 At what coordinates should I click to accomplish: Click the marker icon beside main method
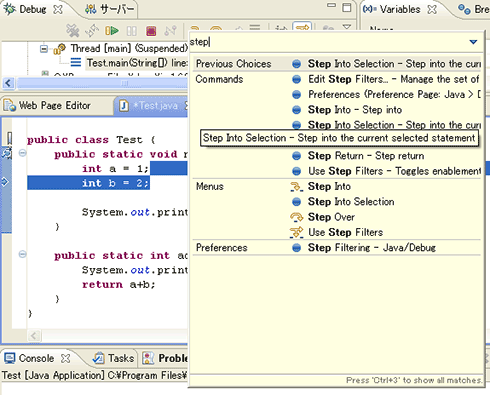[6, 154]
